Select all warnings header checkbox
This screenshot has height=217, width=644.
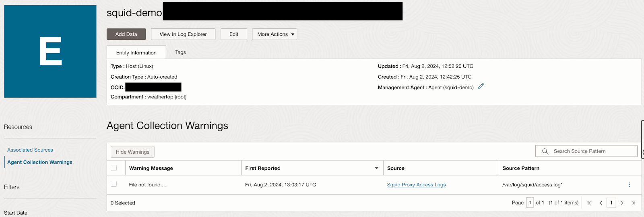(114, 168)
